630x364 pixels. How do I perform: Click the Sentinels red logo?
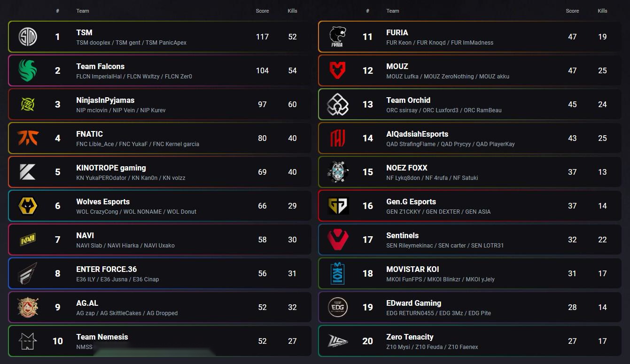(x=338, y=240)
